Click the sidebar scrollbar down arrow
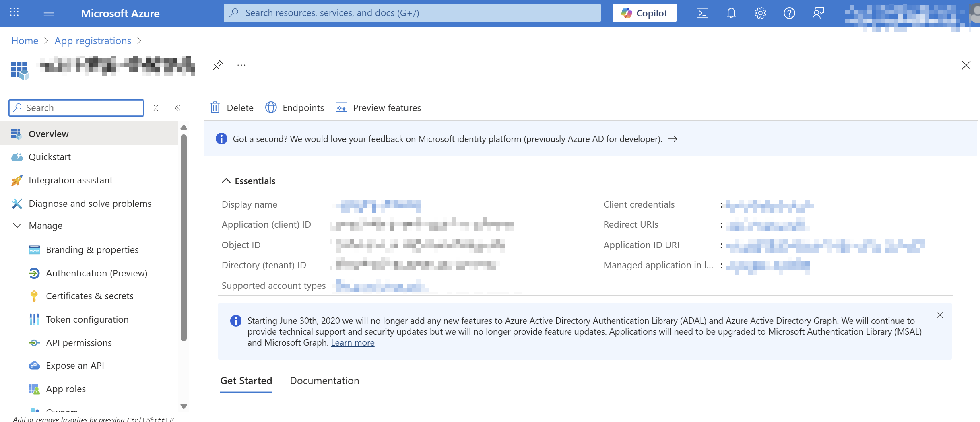This screenshot has width=980, height=422. 184,406
